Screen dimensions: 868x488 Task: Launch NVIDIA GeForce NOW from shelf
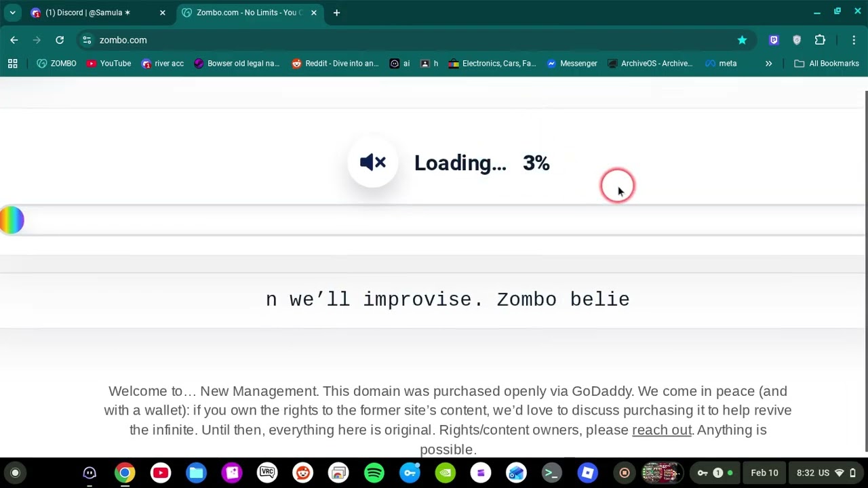tap(446, 473)
